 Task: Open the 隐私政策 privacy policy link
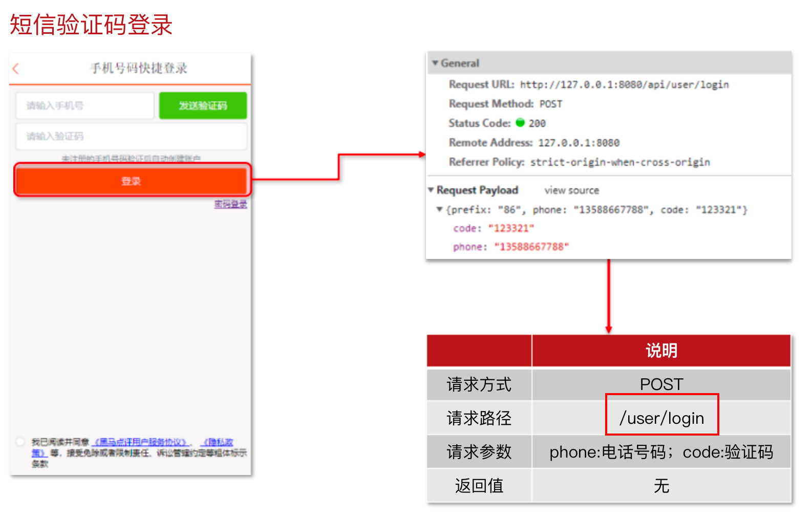click(218, 442)
